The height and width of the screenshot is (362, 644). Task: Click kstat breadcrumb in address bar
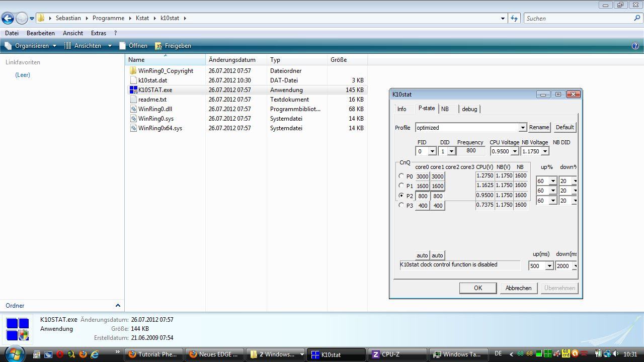pos(142,18)
